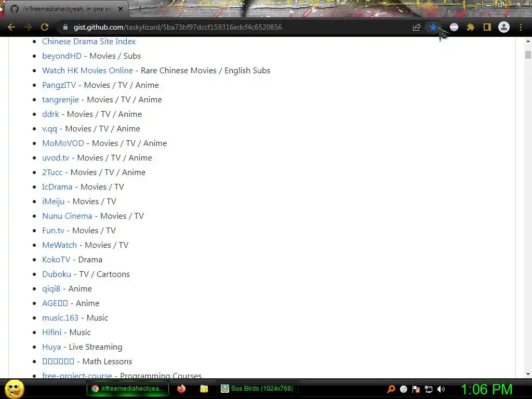Open the Watch HK Movies Online link

point(87,71)
